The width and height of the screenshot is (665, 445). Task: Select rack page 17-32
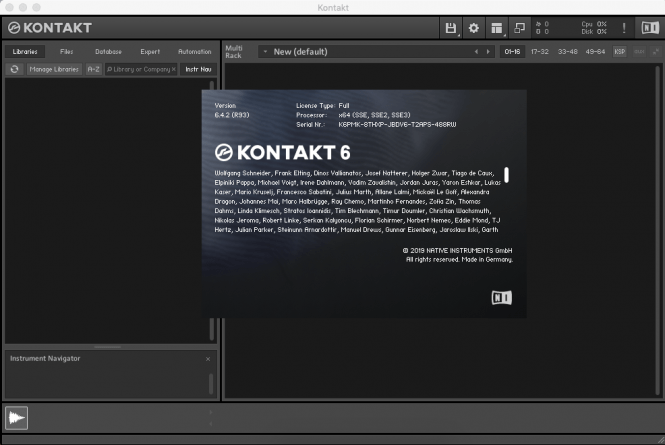click(539, 52)
